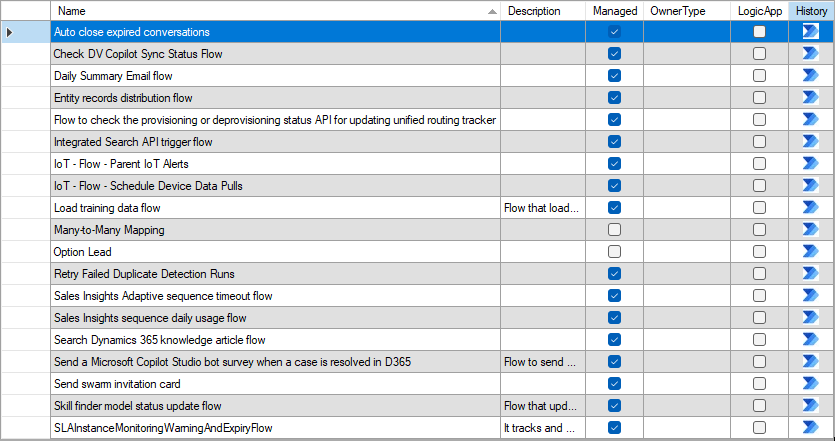Open history for IoT Schedule Device Data Pulls
This screenshot has height=441, width=835.
coord(811,186)
